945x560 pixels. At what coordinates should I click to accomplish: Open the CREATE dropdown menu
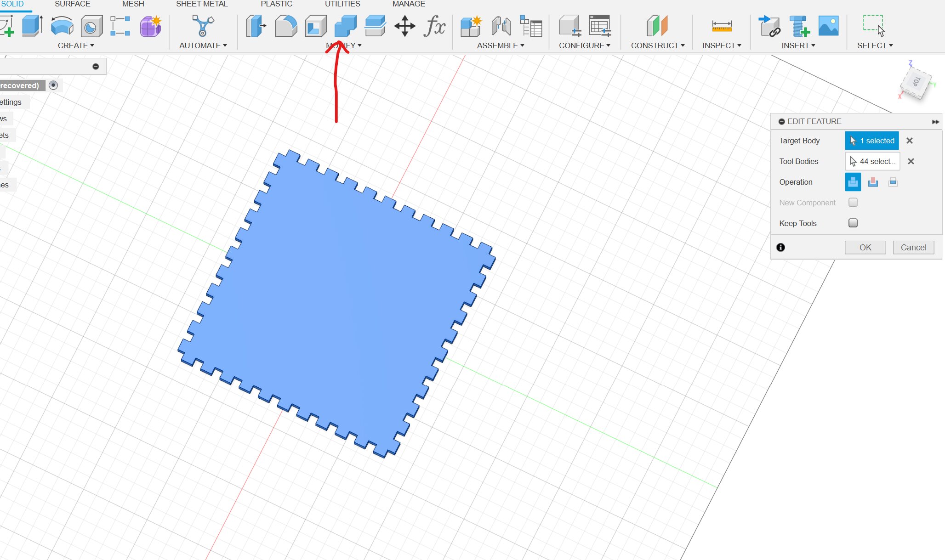click(x=76, y=45)
